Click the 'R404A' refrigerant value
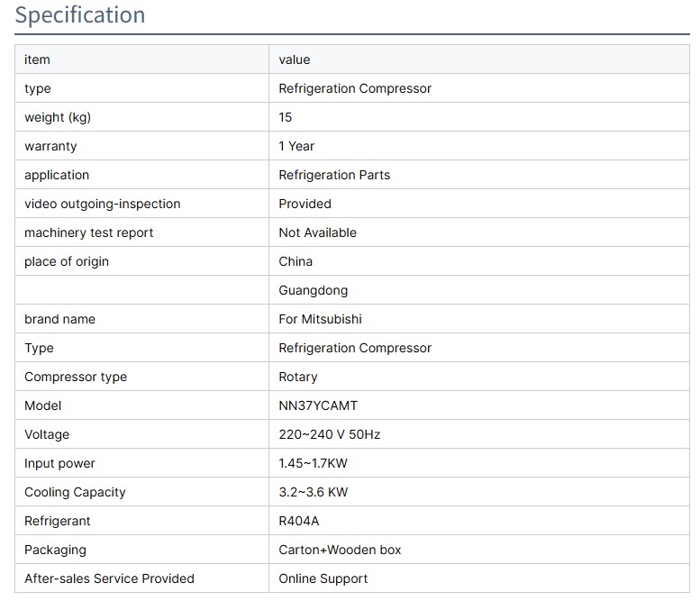This screenshot has width=700, height=601. point(298,521)
